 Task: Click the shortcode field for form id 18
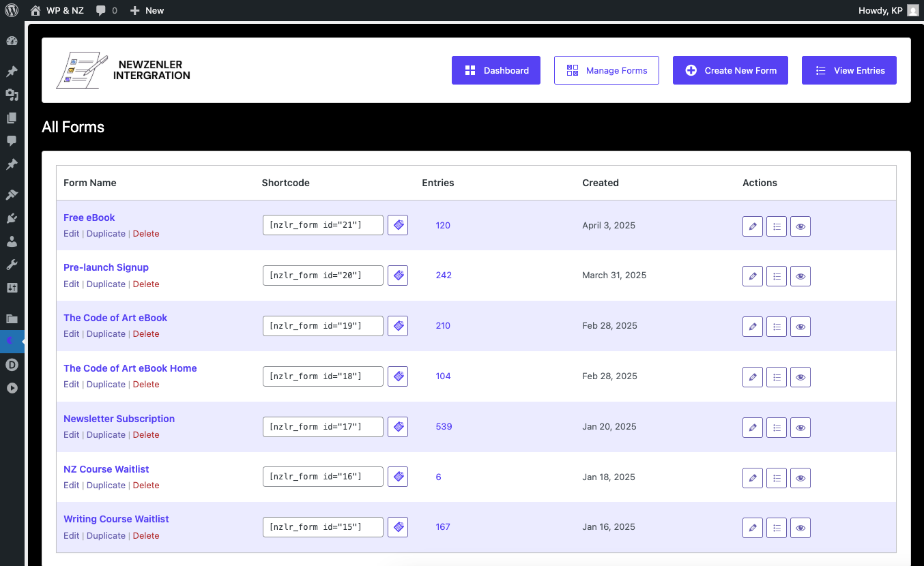[x=323, y=376]
